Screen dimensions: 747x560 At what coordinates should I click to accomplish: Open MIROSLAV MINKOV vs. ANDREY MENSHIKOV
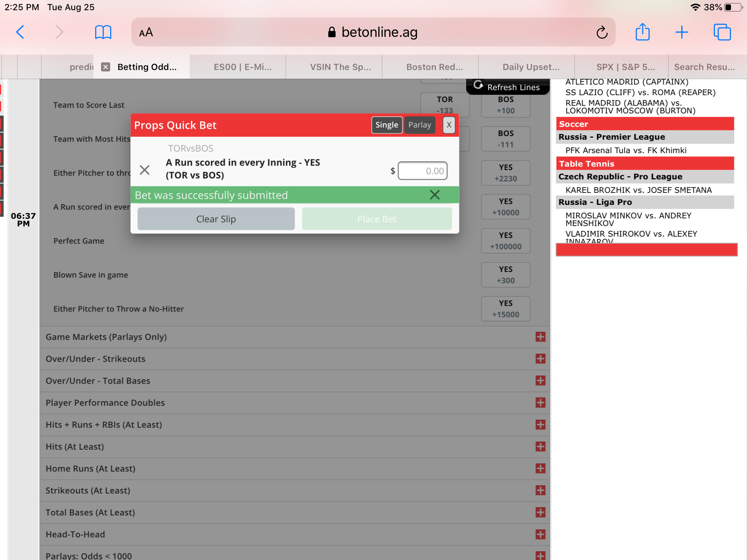click(x=628, y=219)
